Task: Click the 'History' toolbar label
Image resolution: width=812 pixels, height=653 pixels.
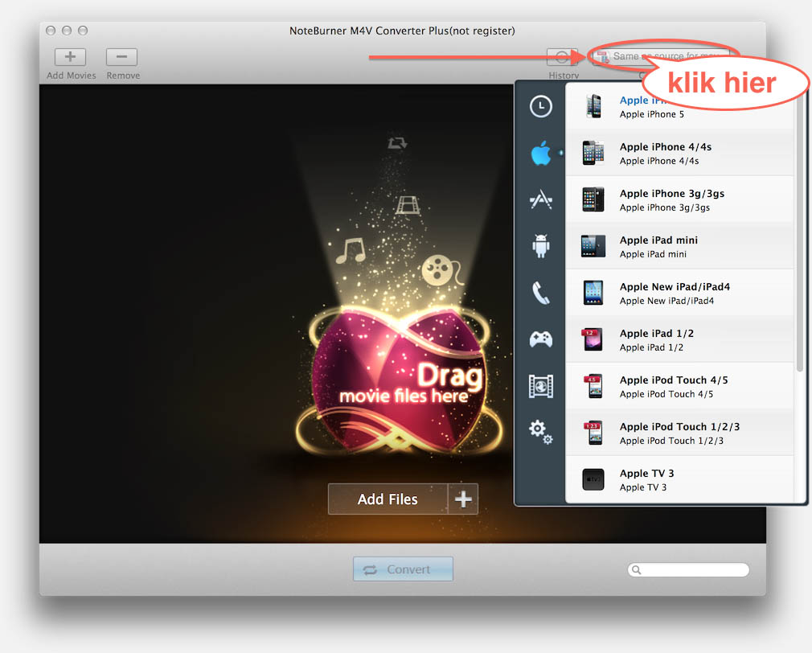Action: [564, 76]
